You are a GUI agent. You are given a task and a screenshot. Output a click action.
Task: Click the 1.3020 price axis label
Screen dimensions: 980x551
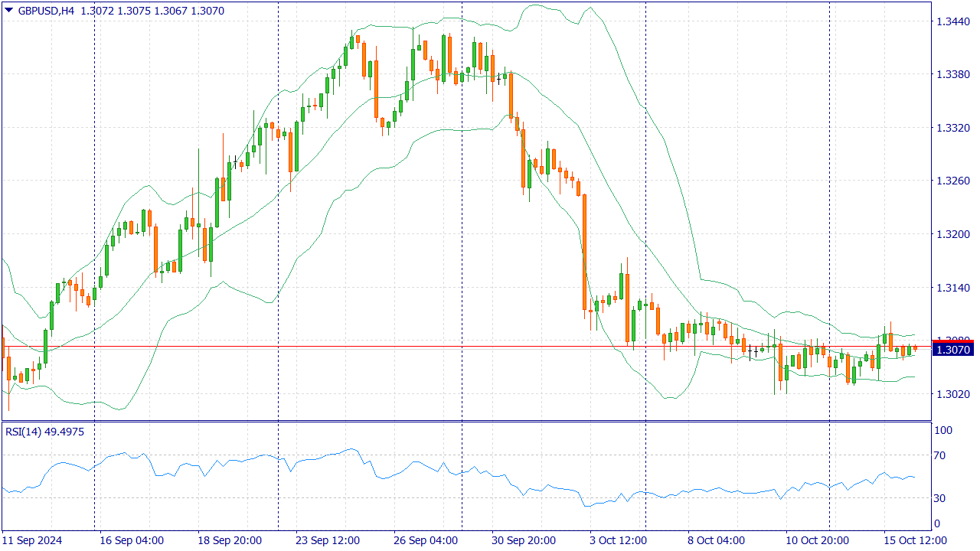953,394
